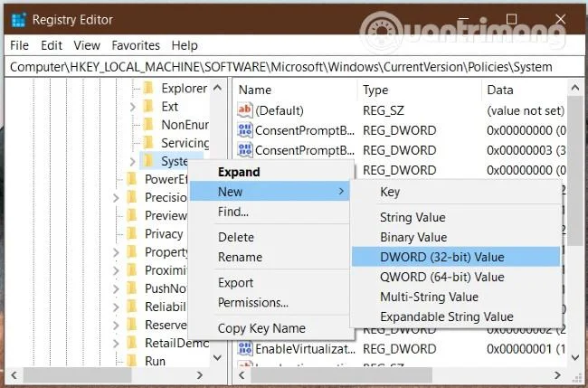Image resolution: width=588 pixels, height=388 pixels.
Task: Click the values pane scroll left arrow
Action: tap(242, 374)
